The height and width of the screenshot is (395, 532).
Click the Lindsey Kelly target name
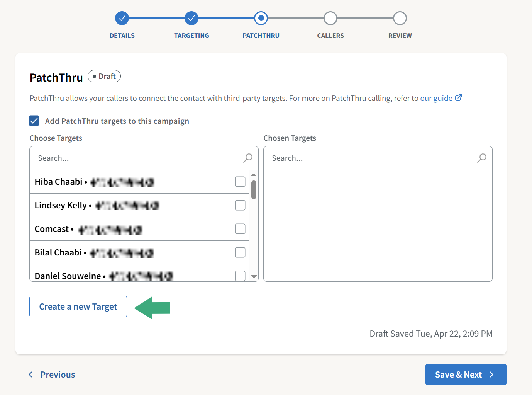pyautogui.click(x=61, y=205)
